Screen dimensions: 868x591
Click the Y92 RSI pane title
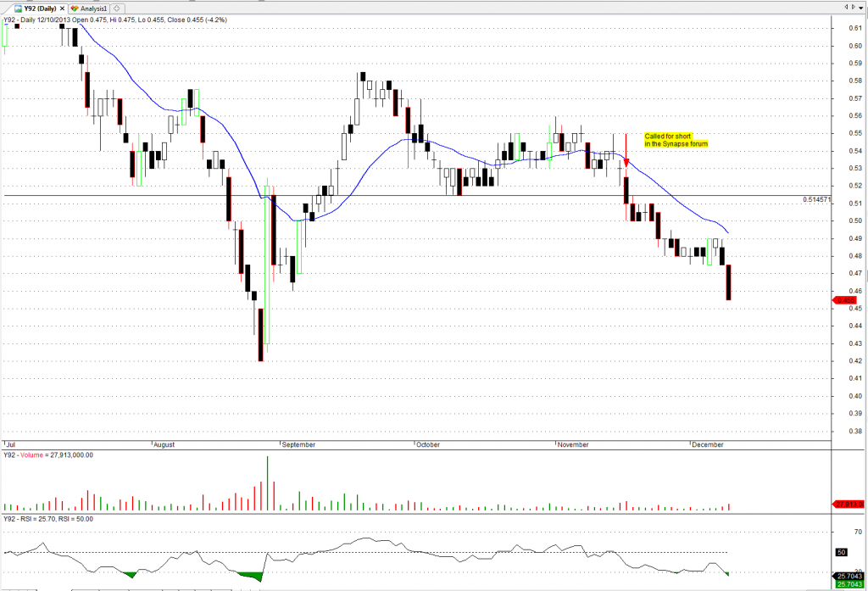pos(47,519)
